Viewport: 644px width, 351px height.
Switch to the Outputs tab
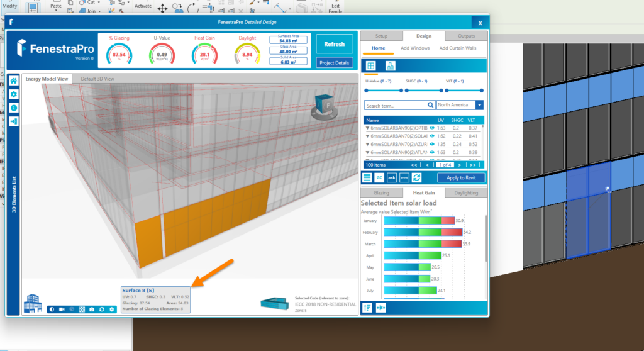(466, 36)
